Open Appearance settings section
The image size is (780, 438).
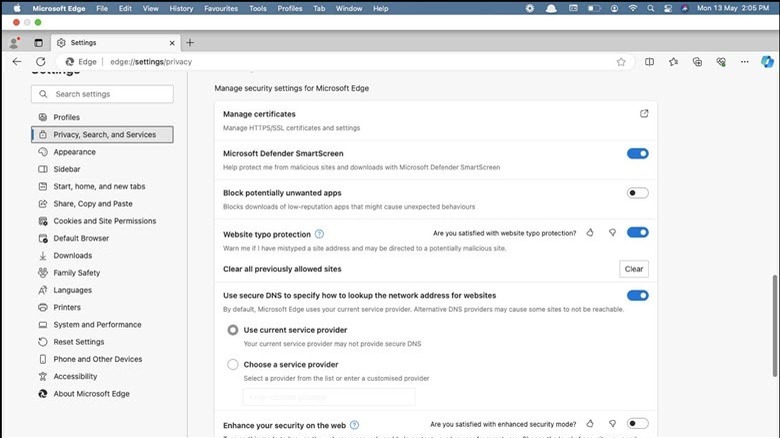coord(75,152)
